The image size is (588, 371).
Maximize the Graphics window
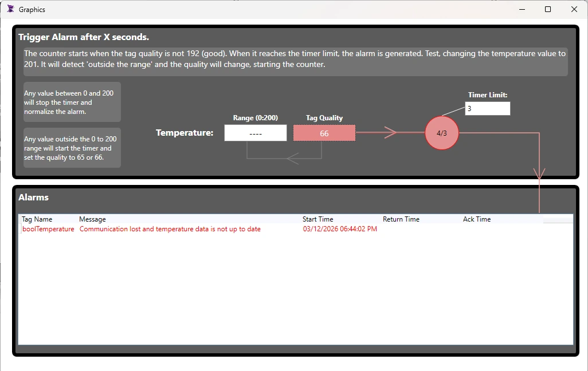tap(548, 9)
